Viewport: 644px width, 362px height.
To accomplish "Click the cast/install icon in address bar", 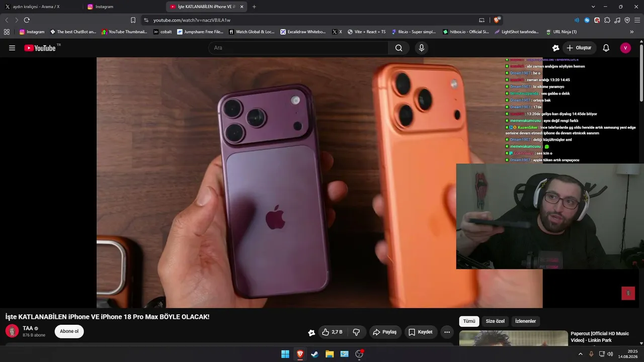I will 481,20.
